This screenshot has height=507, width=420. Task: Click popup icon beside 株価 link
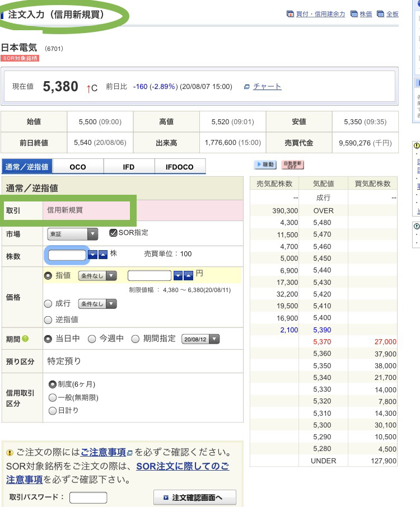tap(354, 14)
